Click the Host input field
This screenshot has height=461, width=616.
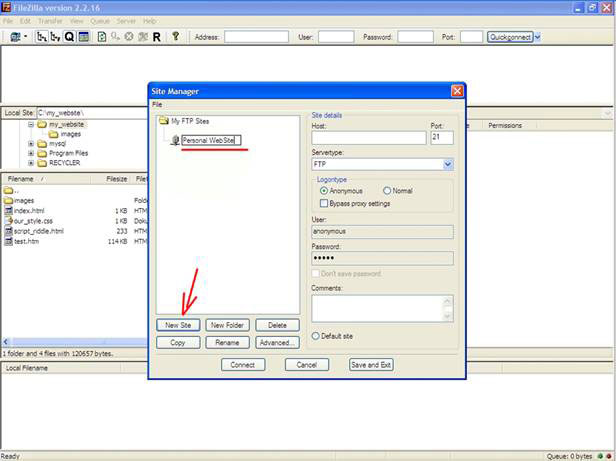(x=368, y=138)
